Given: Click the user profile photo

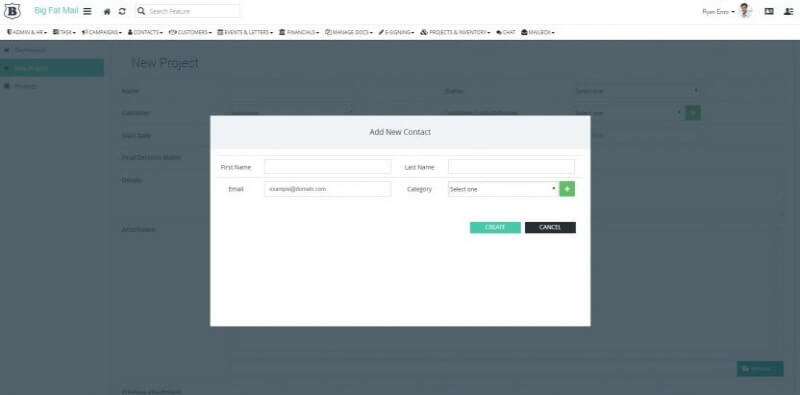Looking at the screenshot, I should point(745,11).
